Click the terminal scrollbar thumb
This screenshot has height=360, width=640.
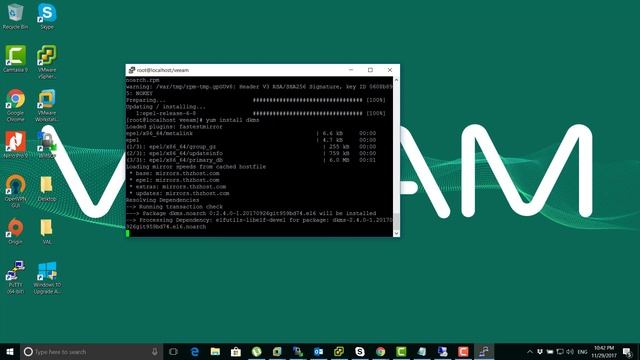point(396,221)
